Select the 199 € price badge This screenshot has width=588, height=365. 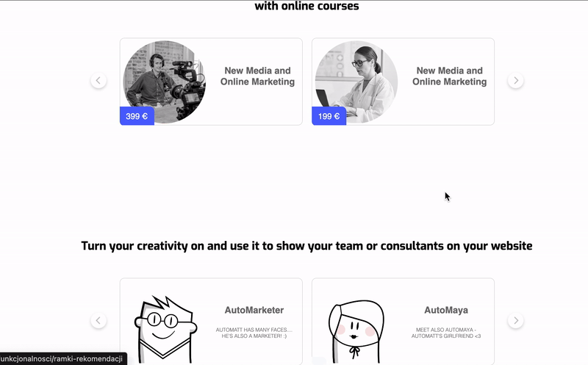click(x=329, y=116)
